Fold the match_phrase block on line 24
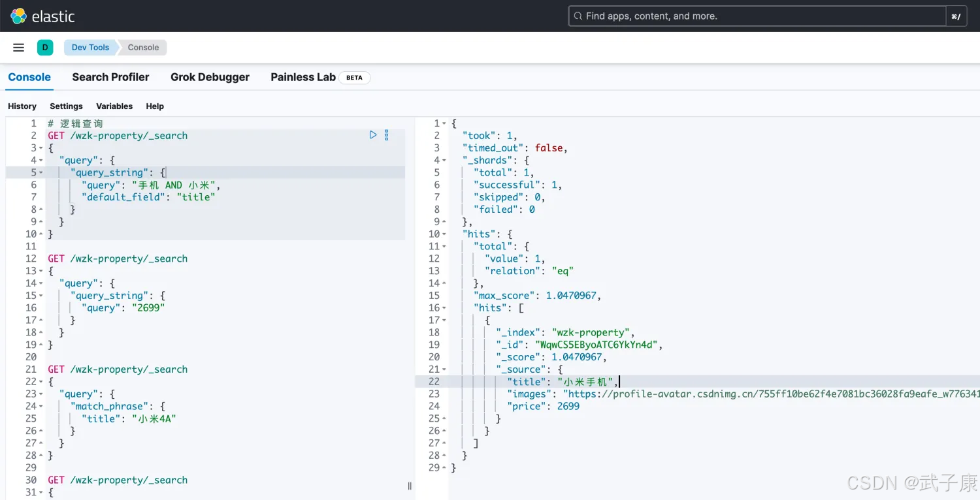The width and height of the screenshot is (980, 500). [x=41, y=407]
